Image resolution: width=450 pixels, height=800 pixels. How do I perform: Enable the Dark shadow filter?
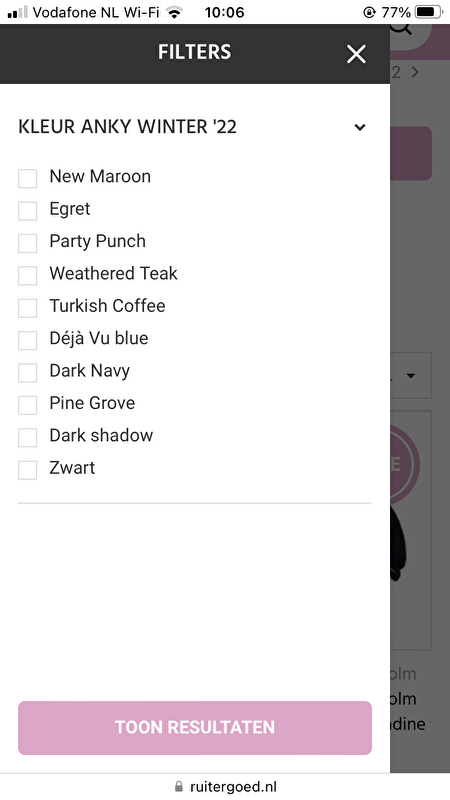(x=28, y=438)
